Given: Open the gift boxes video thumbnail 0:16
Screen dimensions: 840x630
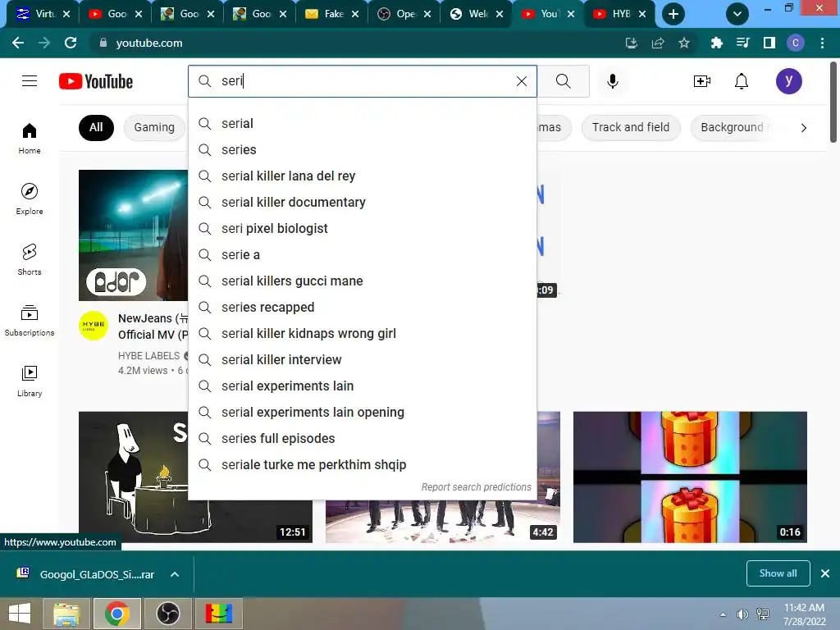Looking at the screenshot, I should (x=690, y=477).
